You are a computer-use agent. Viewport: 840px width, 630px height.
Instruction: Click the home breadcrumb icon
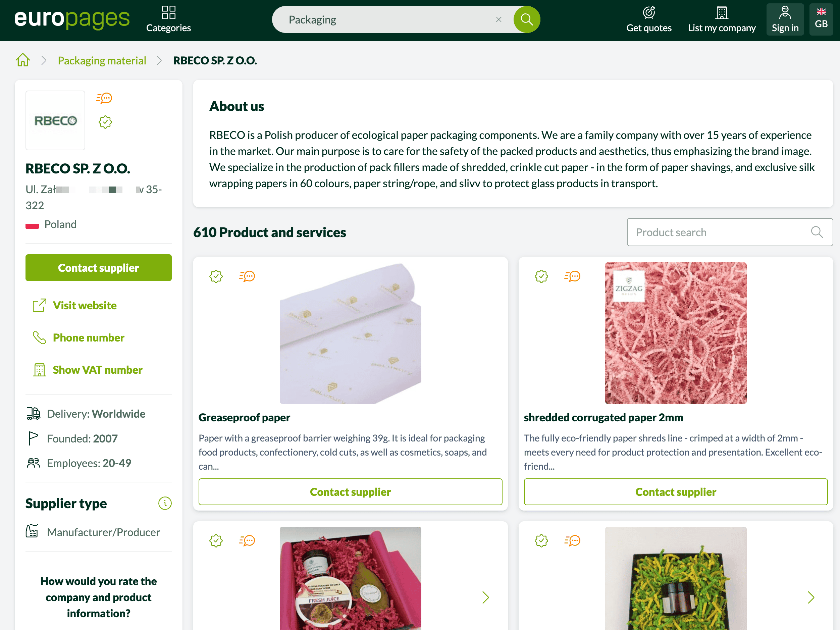(23, 60)
